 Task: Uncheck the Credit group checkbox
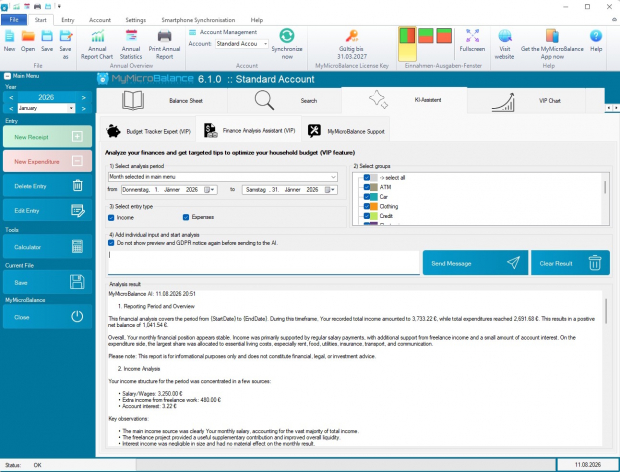click(x=367, y=216)
